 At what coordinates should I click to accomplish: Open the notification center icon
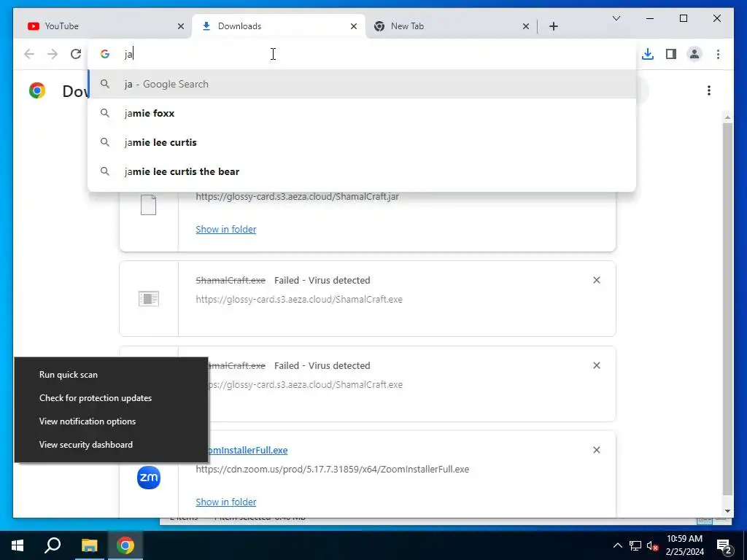pos(724,545)
